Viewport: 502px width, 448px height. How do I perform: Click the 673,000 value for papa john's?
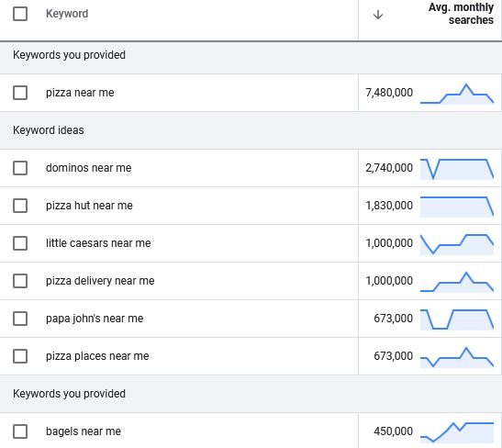point(394,319)
